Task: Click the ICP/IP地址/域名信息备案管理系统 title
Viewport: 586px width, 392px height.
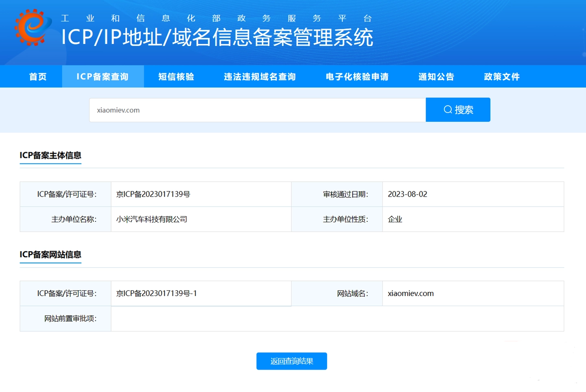Action: point(217,37)
